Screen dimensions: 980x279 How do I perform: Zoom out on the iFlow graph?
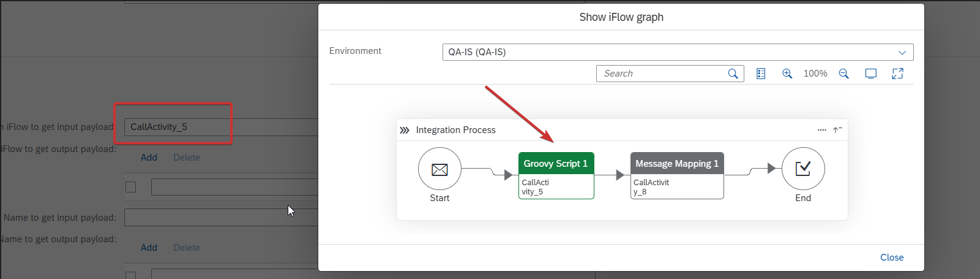click(843, 74)
